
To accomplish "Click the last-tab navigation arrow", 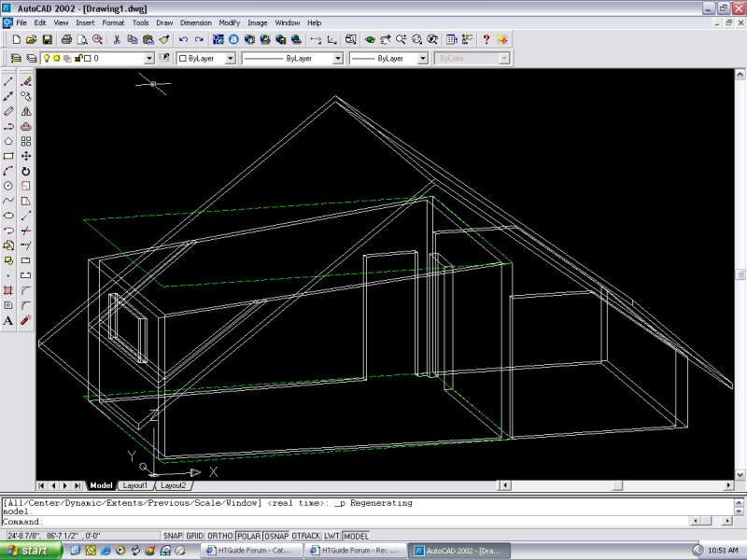I will coord(78,485).
